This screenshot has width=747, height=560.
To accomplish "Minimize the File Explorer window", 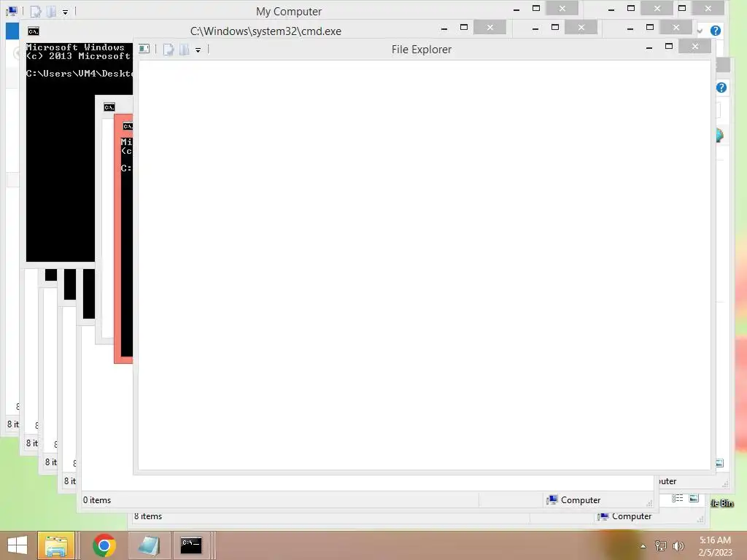I will 649,47.
